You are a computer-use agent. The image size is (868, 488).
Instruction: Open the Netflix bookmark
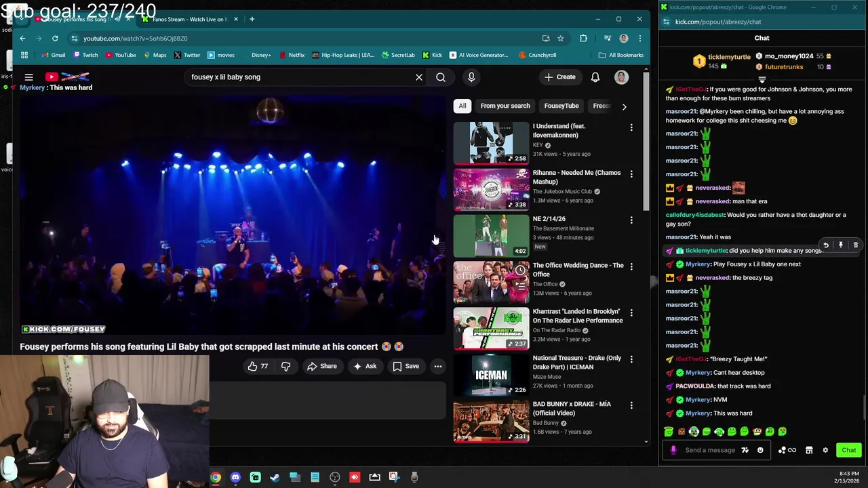[x=292, y=55]
